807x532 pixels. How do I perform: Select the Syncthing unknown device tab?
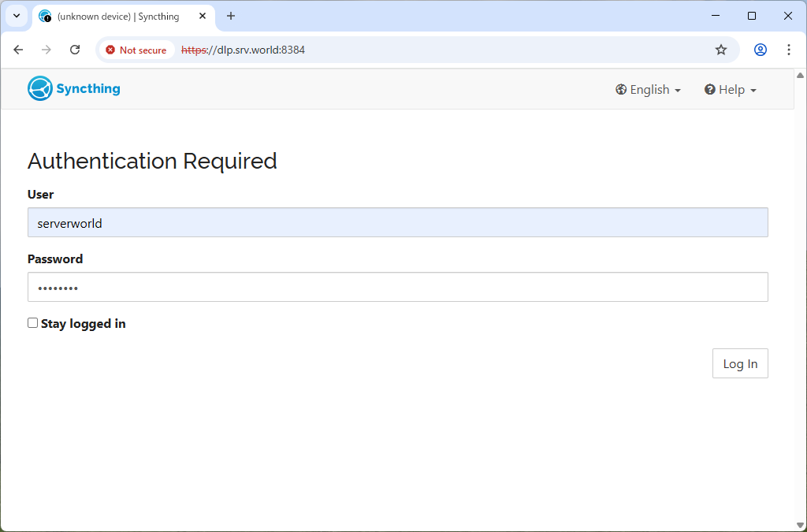point(118,17)
